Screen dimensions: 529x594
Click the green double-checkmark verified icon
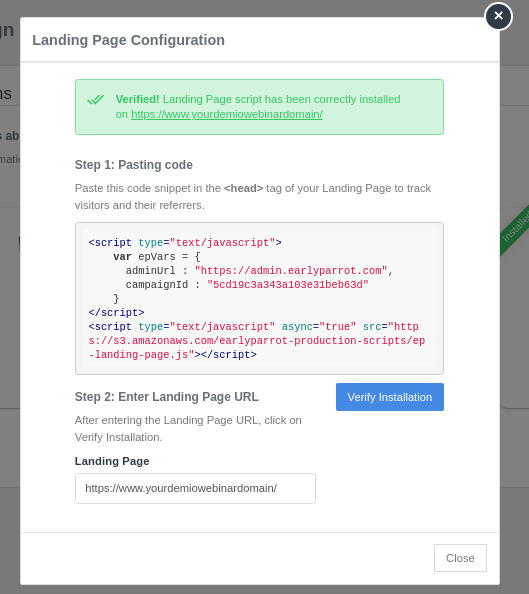click(95, 100)
